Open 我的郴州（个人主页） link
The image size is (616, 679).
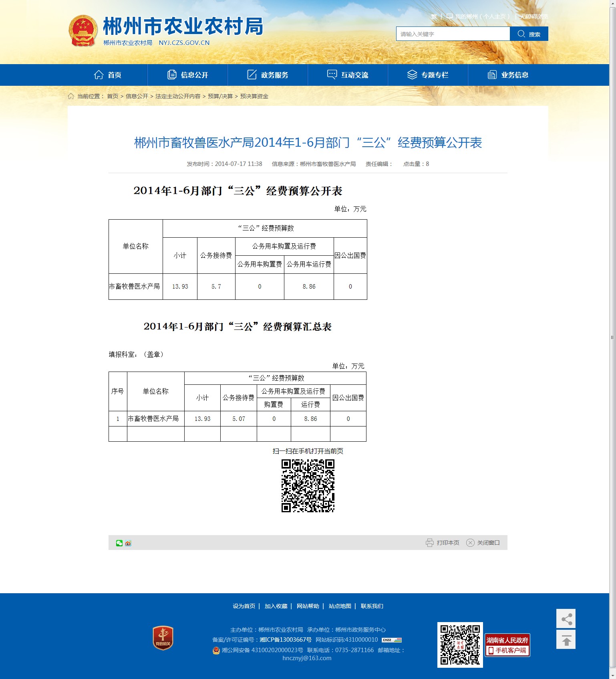click(483, 16)
